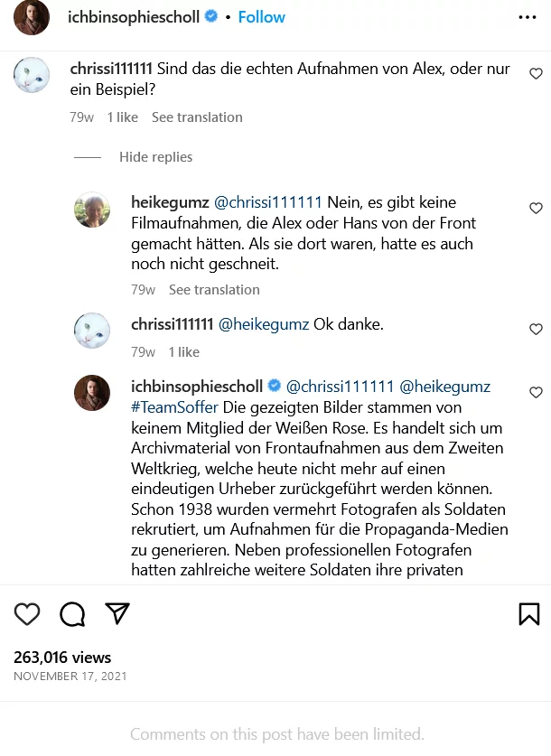Collapse thread with Hide replies

155,157
